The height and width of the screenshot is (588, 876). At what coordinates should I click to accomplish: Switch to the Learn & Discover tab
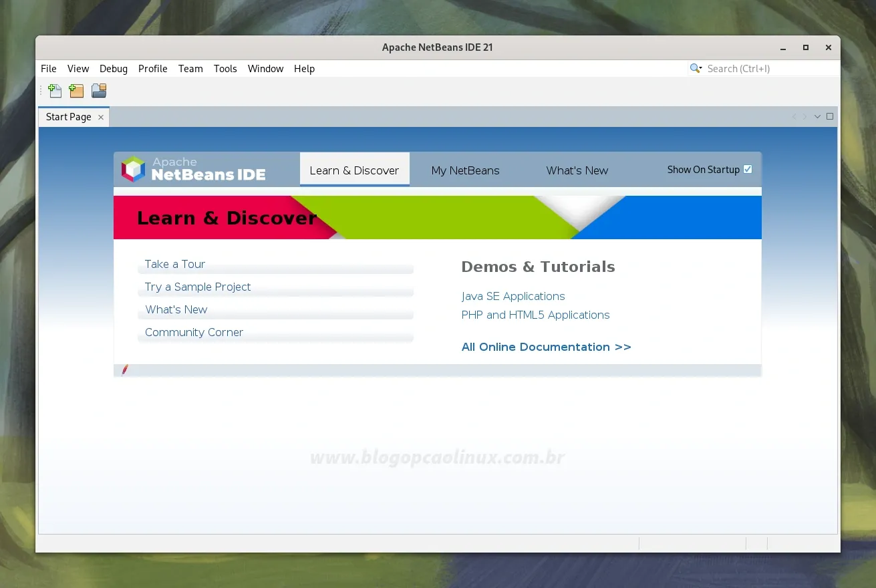(354, 170)
